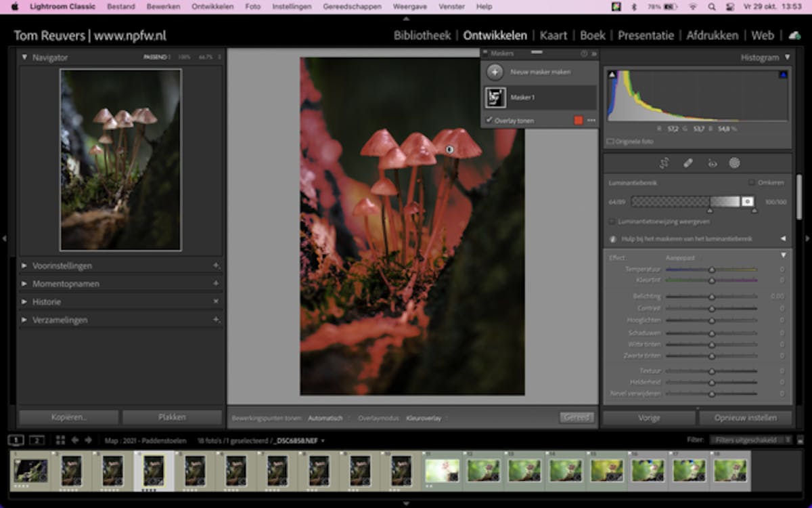
Task: Add a snapshot with Momentopnamen plus icon
Action: tap(216, 283)
